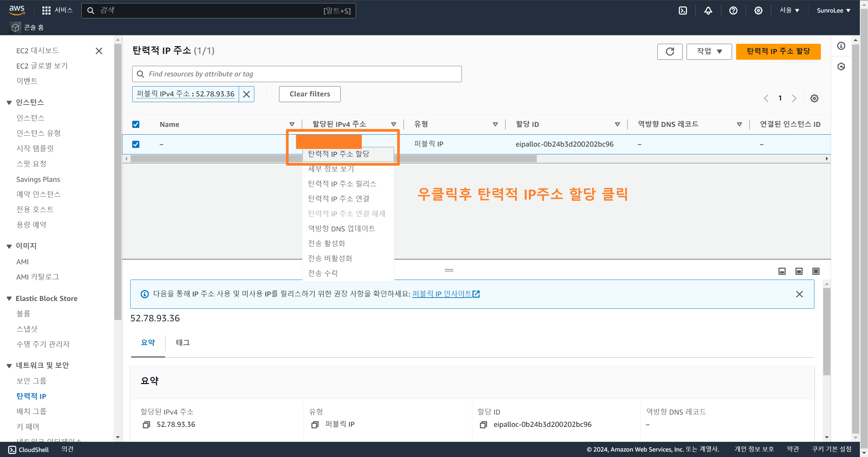Image resolution: width=868 pixels, height=457 pixels.
Task: Select 탄력적 IP 주소 릴리스 in context menu
Action: pos(342,184)
